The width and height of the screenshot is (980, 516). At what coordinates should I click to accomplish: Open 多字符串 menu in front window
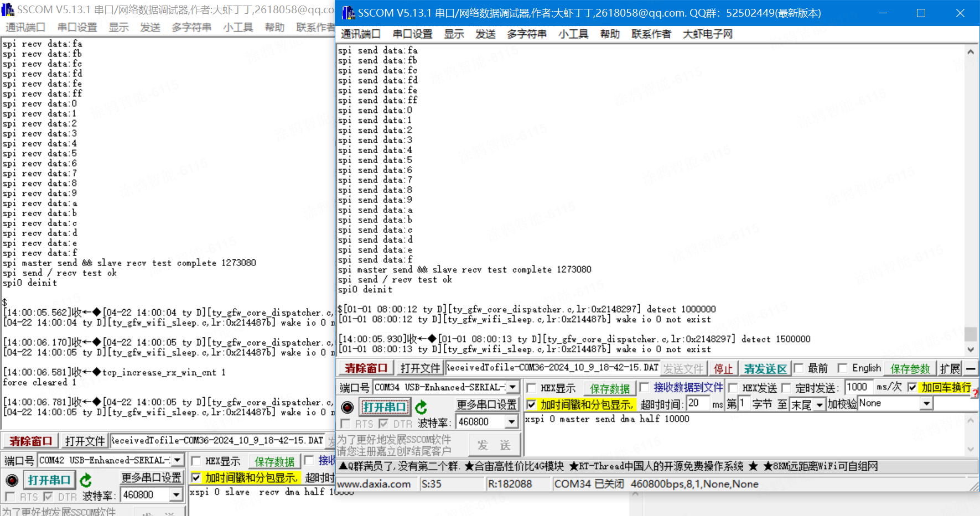527,34
